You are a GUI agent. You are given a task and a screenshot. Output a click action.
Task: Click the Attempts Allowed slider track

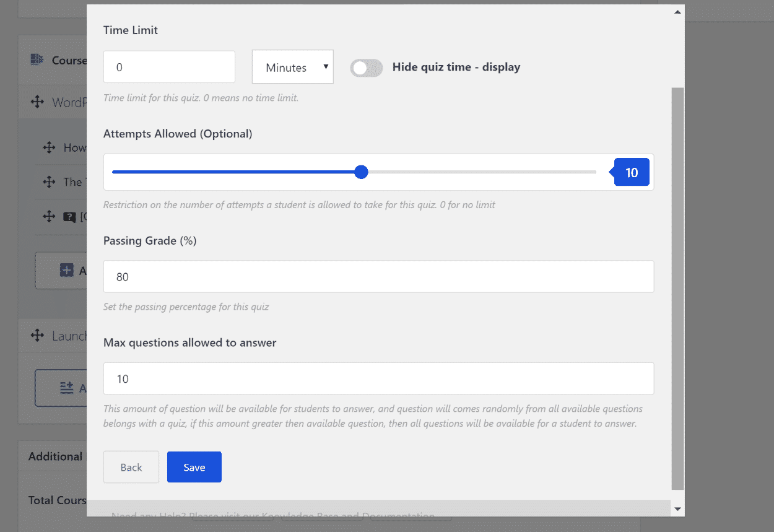pos(354,172)
